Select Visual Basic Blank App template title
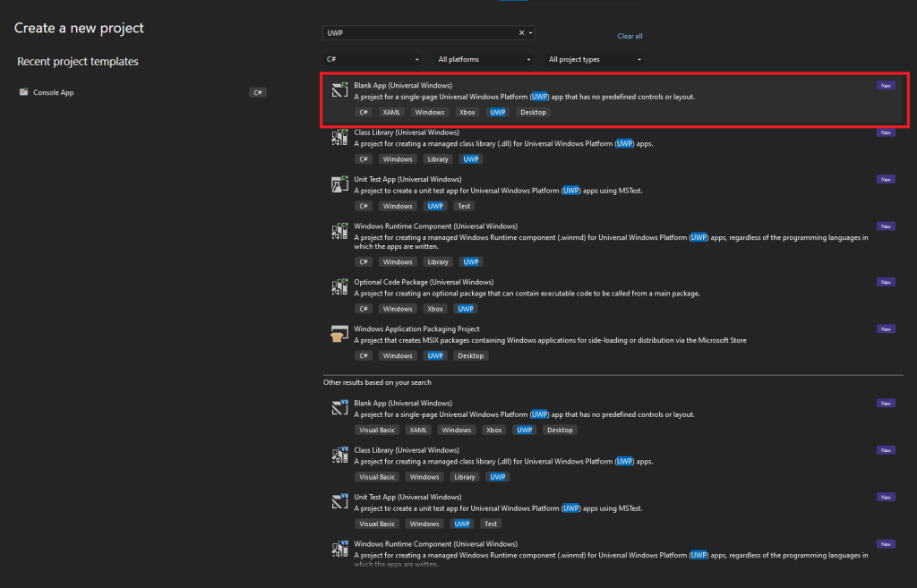 [x=403, y=404]
